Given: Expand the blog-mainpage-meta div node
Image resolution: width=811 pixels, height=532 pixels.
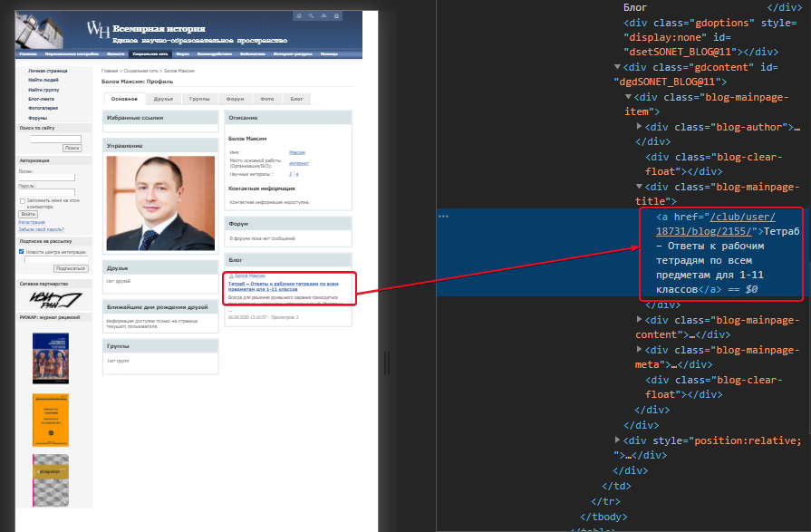Looking at the screenshot, I should pos(639,349).
